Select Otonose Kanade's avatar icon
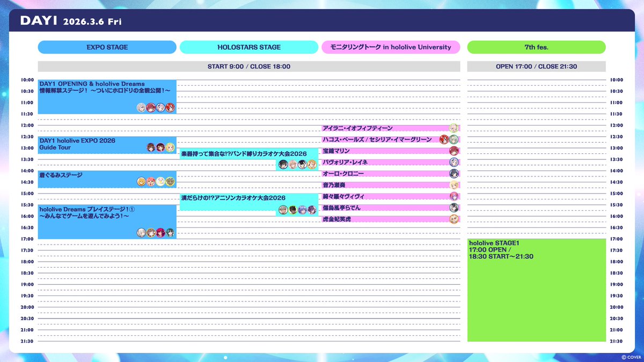Screen dimensions: 644x362 tap(453, 186)
